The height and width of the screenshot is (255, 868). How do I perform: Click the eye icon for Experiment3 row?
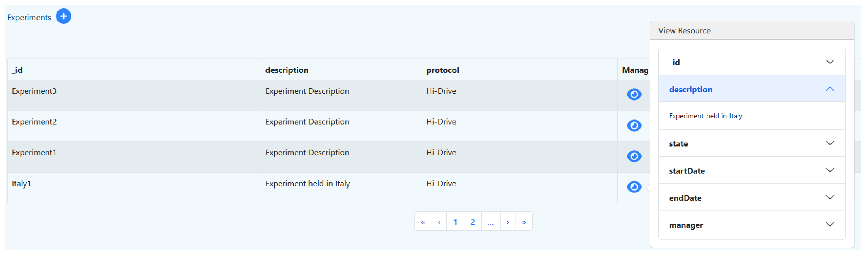(x=634, y=94)
